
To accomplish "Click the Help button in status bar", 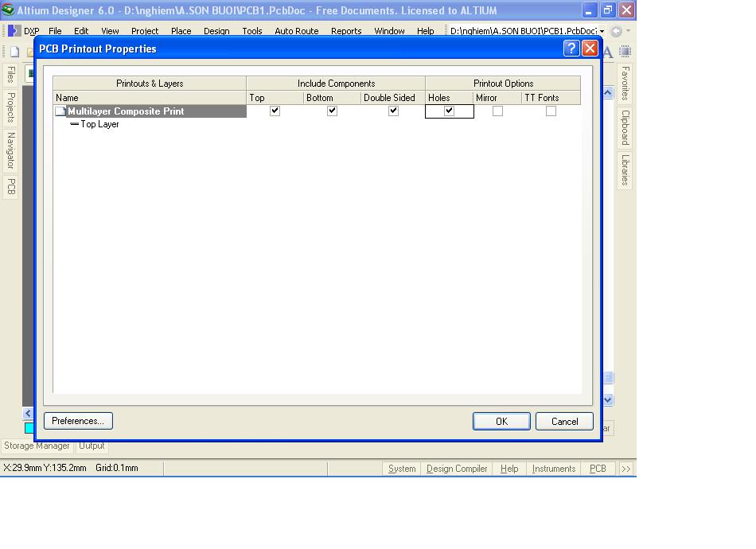I will [x=509, y=469].
